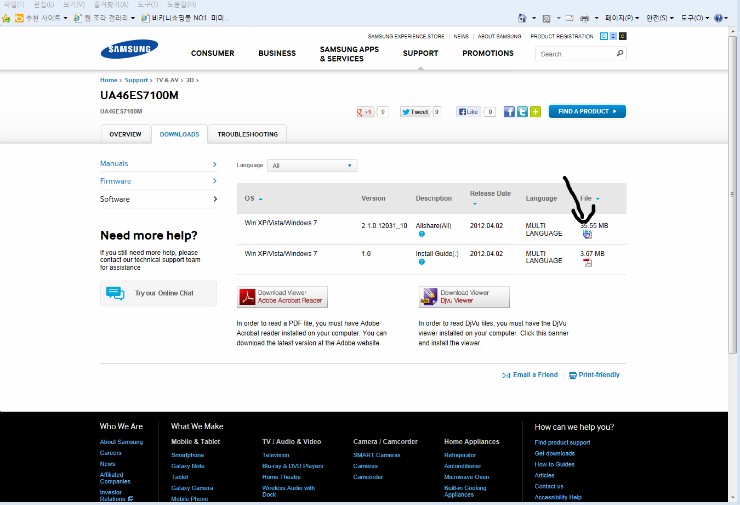Open the Promotions navigation menu

[x=488, y=53]
